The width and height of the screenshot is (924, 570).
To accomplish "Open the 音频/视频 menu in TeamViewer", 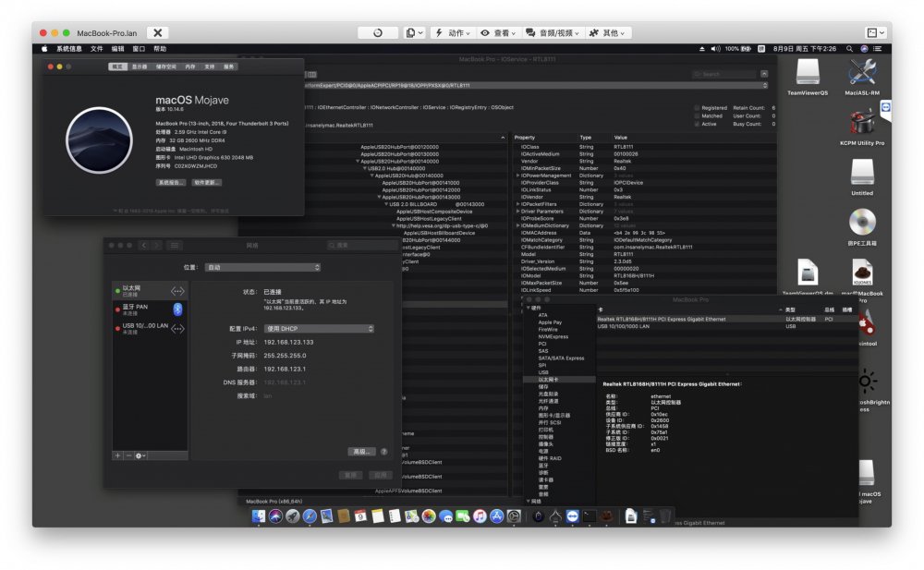I will coord(553,33).
